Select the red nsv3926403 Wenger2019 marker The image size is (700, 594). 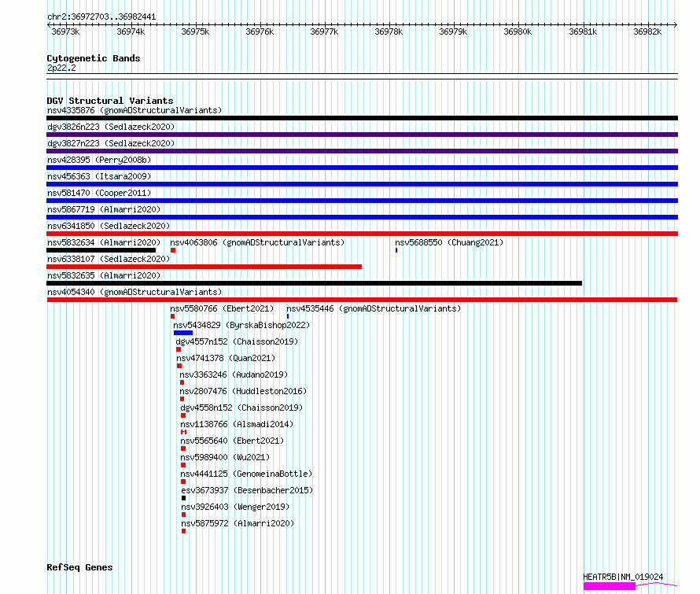(x=183, y=515)
